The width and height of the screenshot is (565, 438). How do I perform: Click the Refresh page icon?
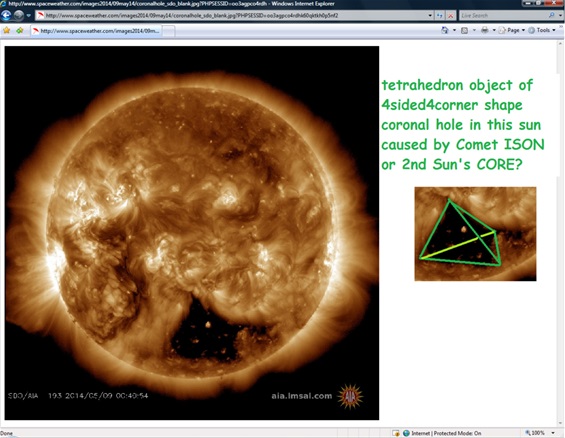pos(440,15)
